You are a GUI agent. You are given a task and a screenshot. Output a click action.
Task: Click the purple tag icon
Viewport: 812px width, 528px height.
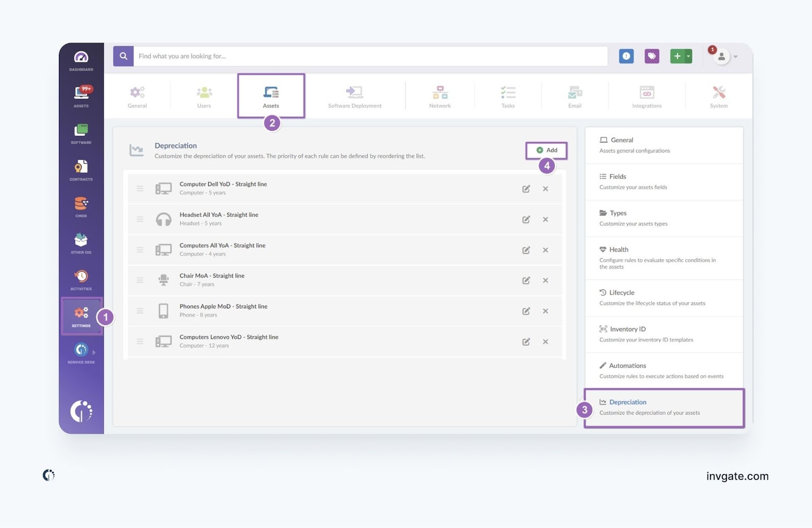[652, 56]
